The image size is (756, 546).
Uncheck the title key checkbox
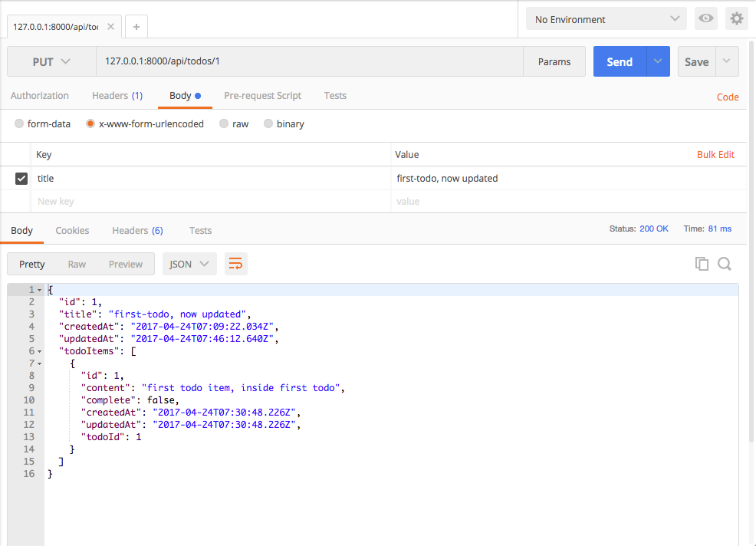pyautogui.click(x=21, y=179)
